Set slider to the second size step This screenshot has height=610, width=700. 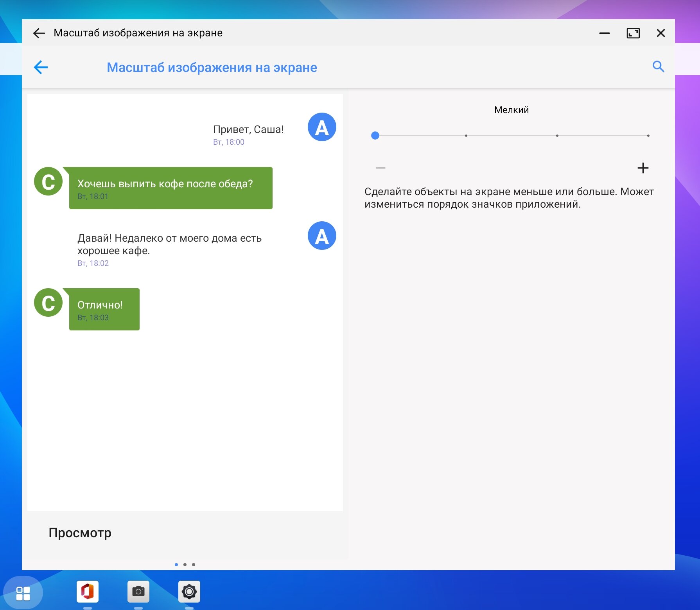(x=466, y=136)
